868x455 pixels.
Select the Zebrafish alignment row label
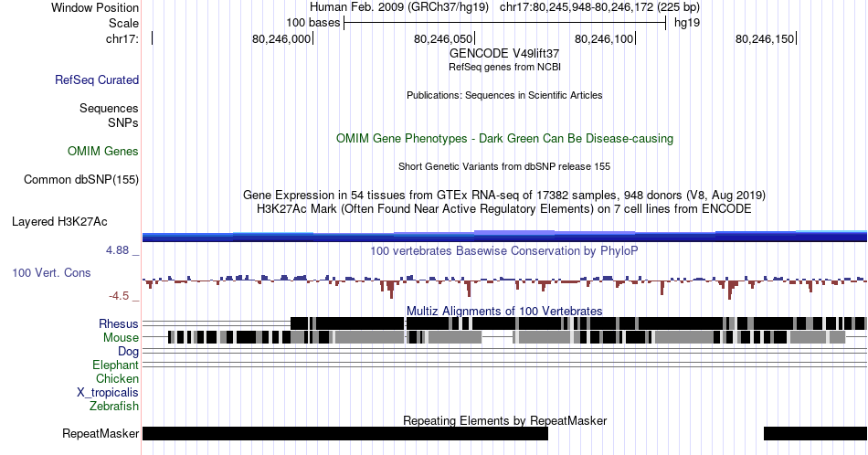click(114, 406)
